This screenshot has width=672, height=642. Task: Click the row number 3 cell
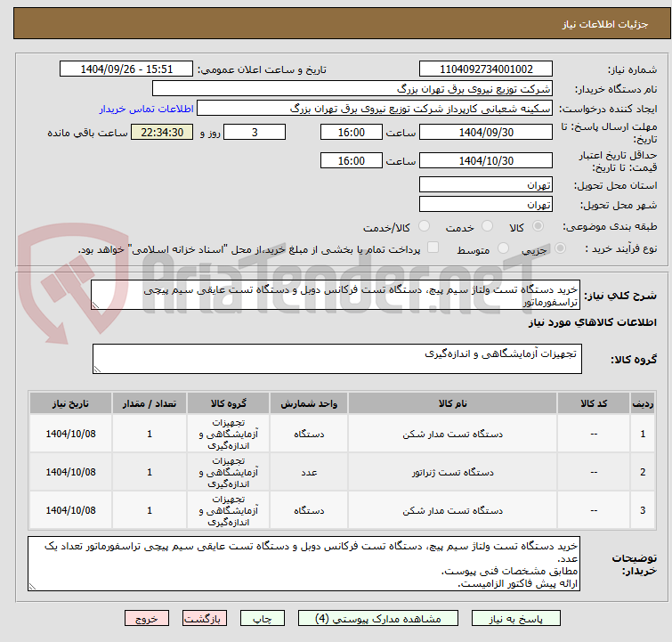(x=643, y=510)
